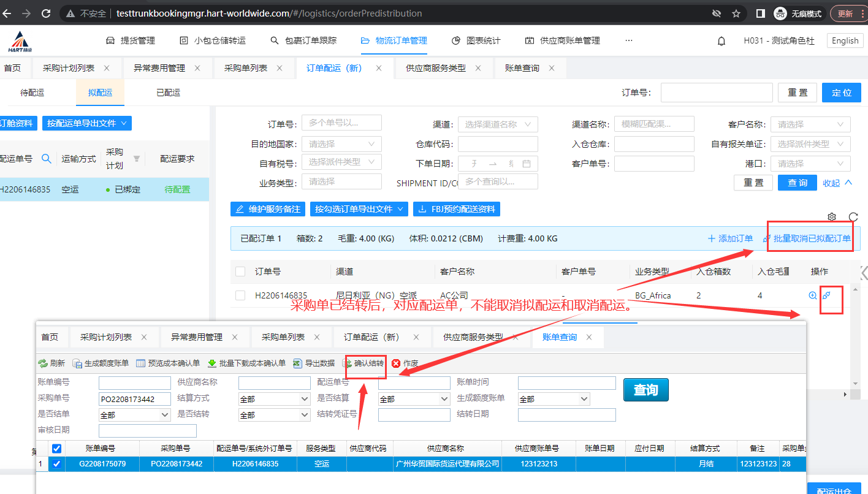Click the top 订单号 locate input field
This screenshot has height=494, width=868.
(x=716, y=93)
